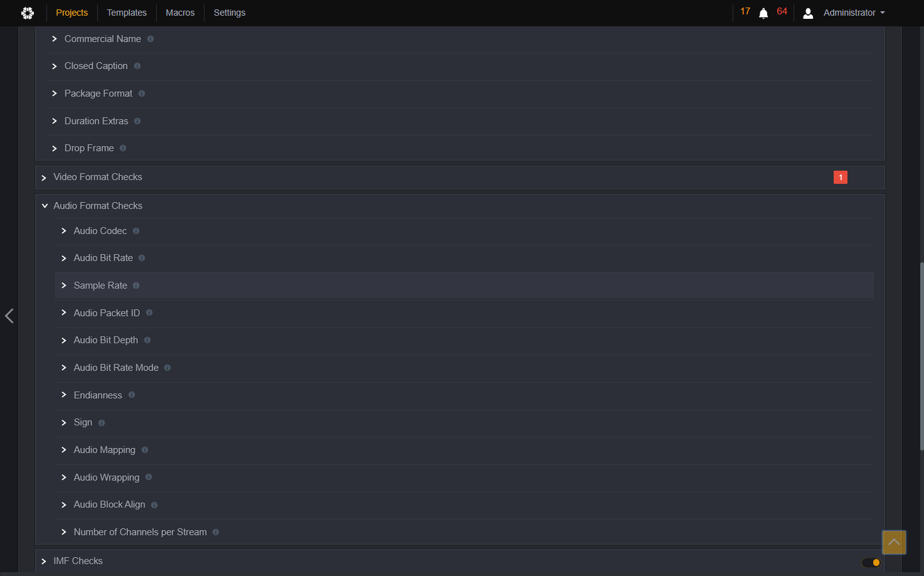Click the app logo icon

[x=28, y=13]
